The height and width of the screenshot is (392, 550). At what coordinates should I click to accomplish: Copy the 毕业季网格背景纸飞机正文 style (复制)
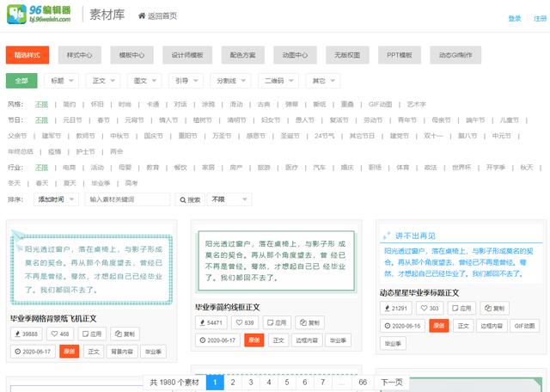(125, 334)
